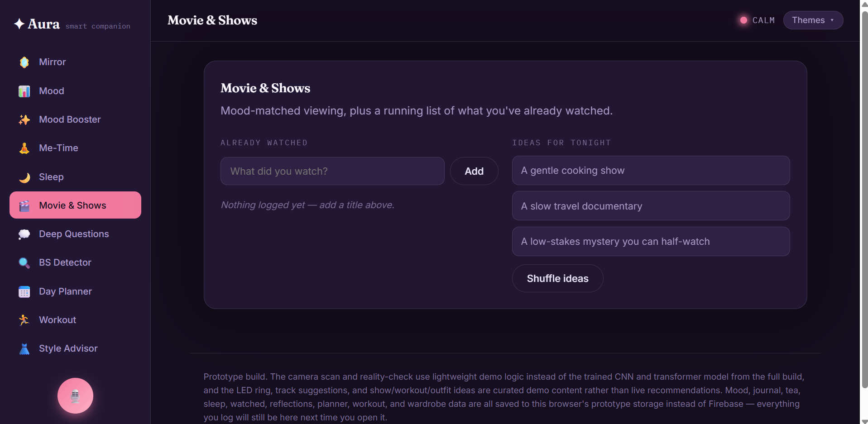Click the Sleep moon icon
The height and width of the screenshot is (424, 868).
tap(24, 177)
